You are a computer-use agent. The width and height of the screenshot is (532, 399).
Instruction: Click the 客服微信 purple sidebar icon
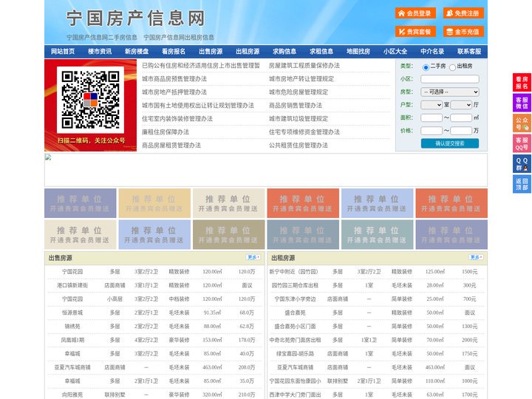[x=522, y=103]
